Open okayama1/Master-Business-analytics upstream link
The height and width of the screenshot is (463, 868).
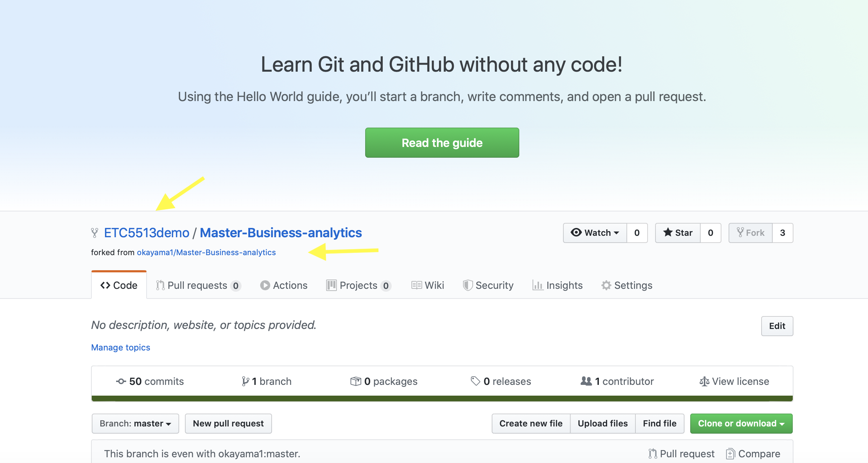click(x=206, y=252)
